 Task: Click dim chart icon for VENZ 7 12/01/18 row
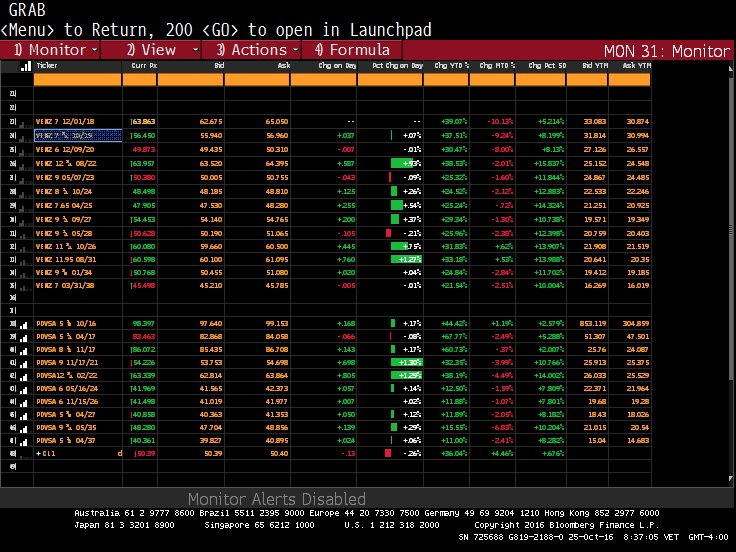(x=23, y=123)
